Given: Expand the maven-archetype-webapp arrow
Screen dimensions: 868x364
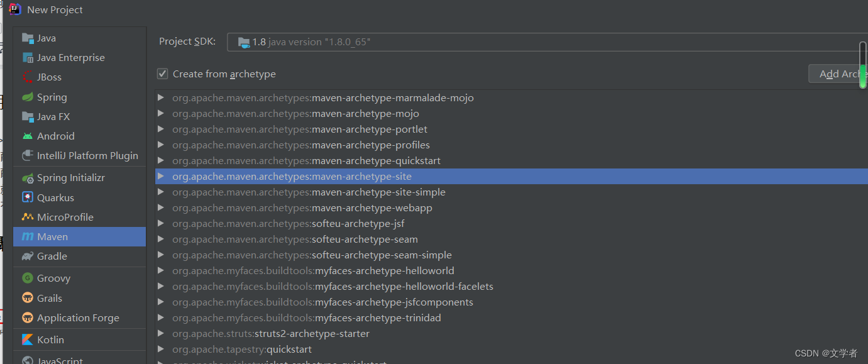Looking at the screenshot, I should pos(161,207).
